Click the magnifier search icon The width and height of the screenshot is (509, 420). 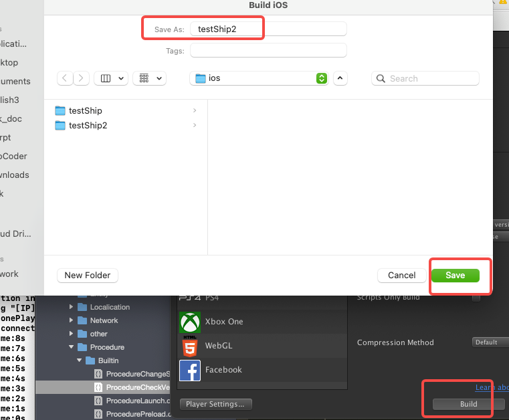[381, 78]
